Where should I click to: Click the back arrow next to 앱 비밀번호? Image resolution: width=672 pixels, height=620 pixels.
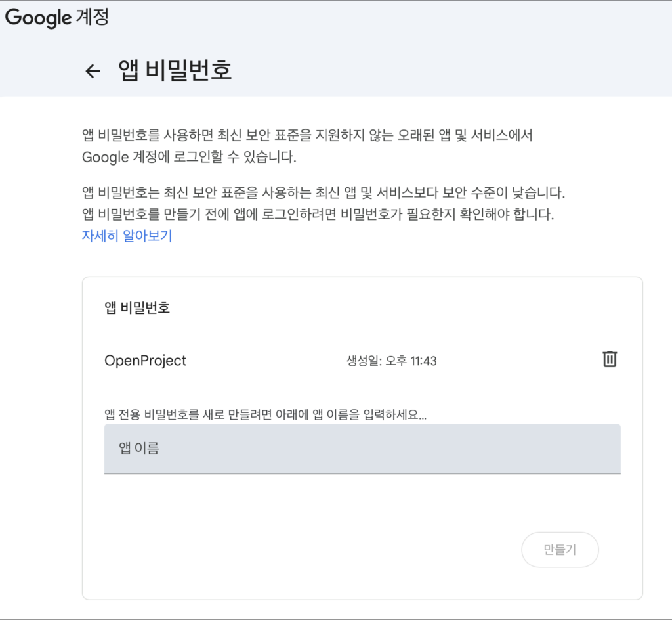[x=93, y=71]
